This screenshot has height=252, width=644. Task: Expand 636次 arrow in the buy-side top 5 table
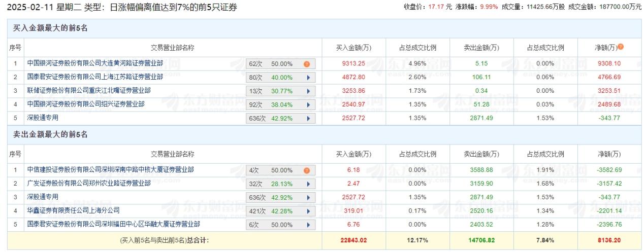tap(308, 118)
